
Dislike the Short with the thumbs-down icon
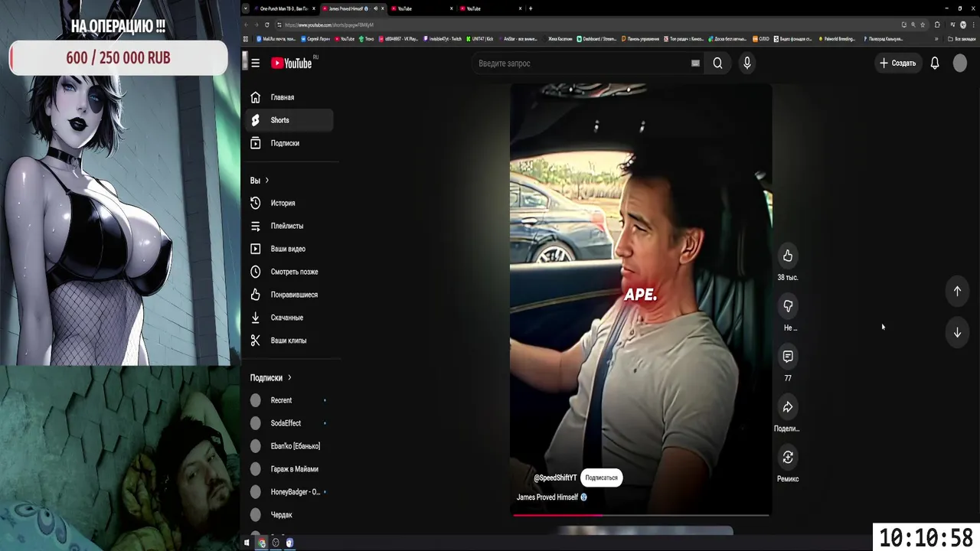(788, 306)
